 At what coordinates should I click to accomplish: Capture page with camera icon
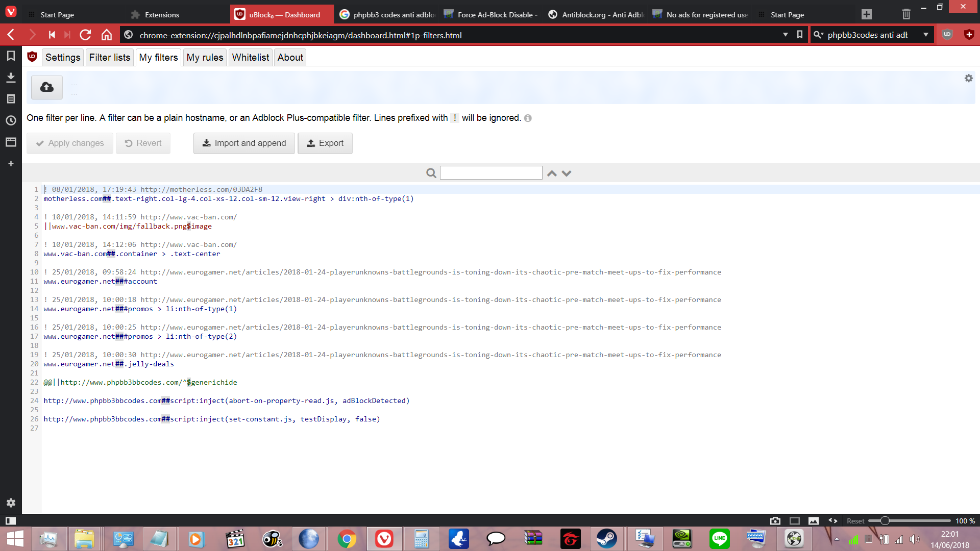[775, 521]
